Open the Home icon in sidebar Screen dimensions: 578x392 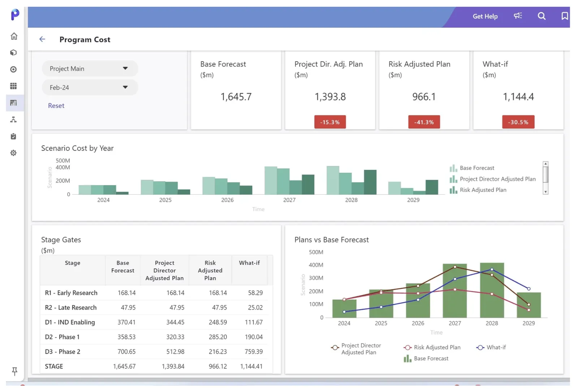(14, 36)
